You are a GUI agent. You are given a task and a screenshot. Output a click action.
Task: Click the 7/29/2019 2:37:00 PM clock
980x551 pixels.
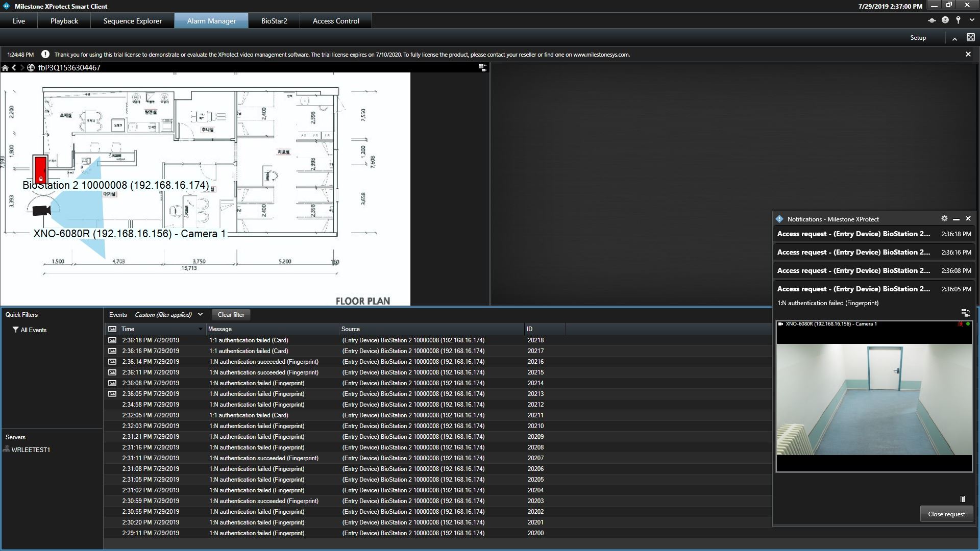tap(890, 7)
